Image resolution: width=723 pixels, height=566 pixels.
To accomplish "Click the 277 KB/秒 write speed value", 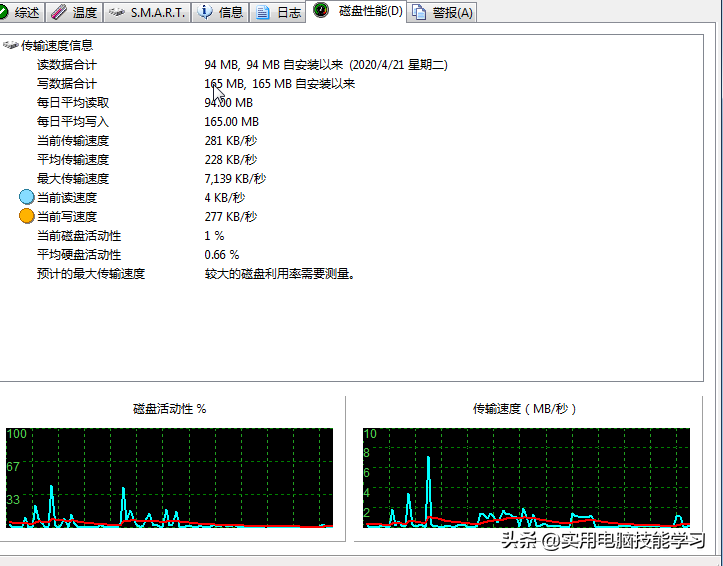I will click(231, 216).
